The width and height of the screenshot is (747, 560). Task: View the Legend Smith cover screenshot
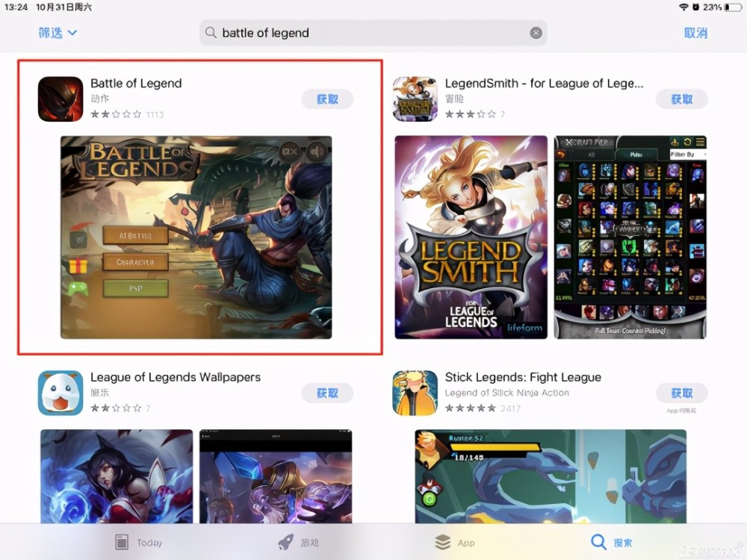pyautogui.click(x=471, y=237)
